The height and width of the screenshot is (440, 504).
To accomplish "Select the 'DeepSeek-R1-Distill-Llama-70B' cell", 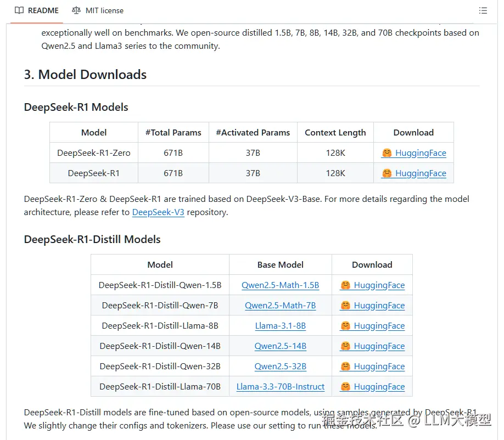I will click(160, 386).
